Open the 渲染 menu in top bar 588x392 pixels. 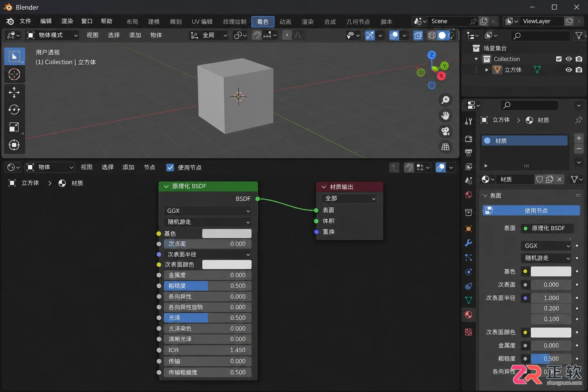click(x=67, y=21)
